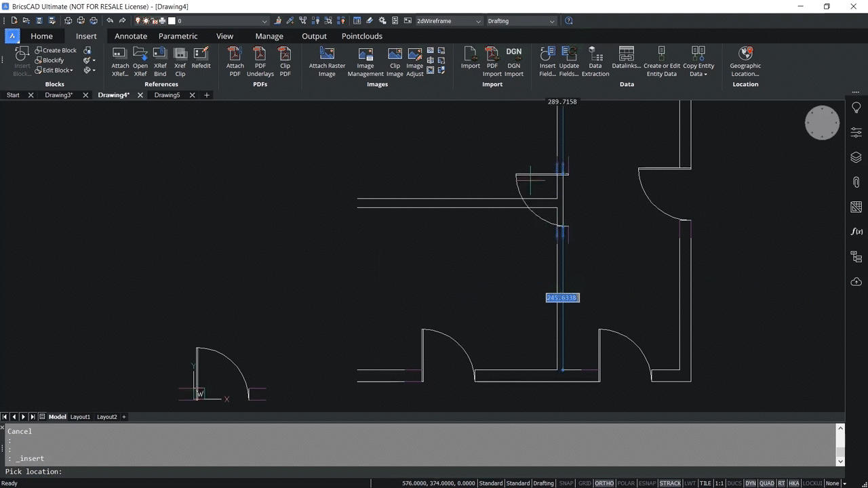Disable ORTHO mode in status bar
868x488 pixels.
click(x=604, y=483)
